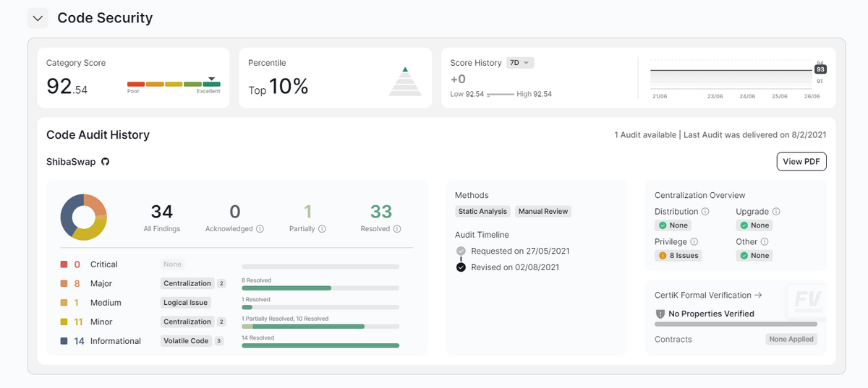Collapse the Code Security section chevron
The width and height of the screenshot is (868, 388).
click(38, 18)
